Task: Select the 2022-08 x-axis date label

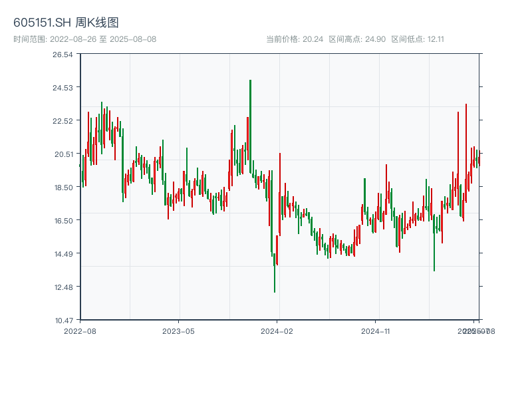Action: click(x=80, y=331)
